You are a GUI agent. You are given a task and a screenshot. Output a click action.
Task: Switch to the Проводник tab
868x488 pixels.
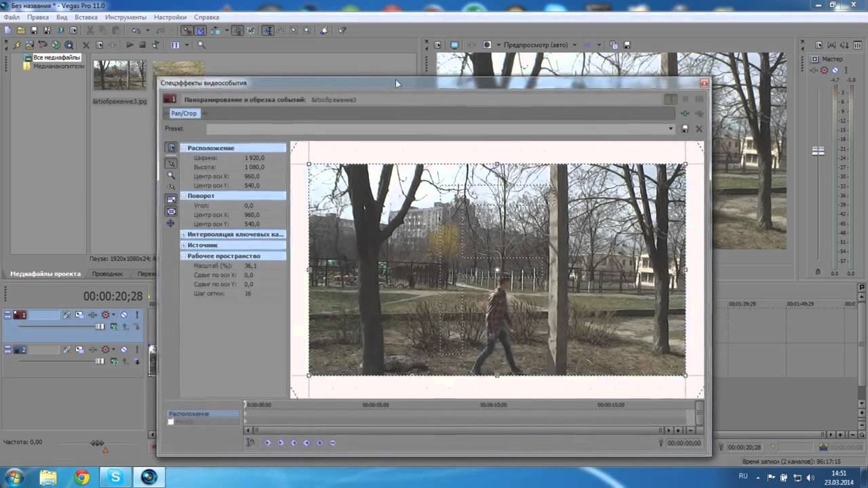(x=108, y=274)
